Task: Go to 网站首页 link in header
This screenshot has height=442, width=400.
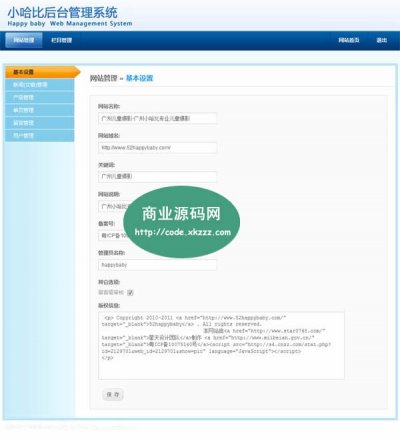Action: (349, 40)
